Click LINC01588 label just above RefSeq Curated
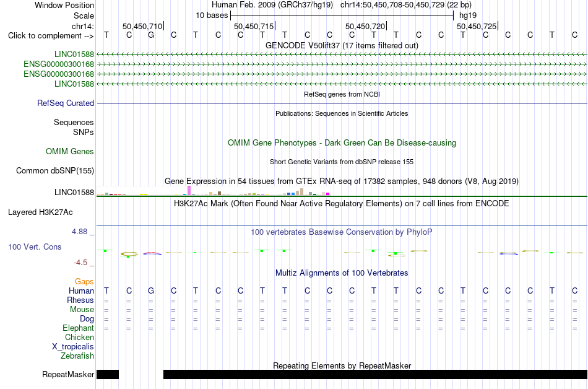588x389 pixels. tap(74, 84)
